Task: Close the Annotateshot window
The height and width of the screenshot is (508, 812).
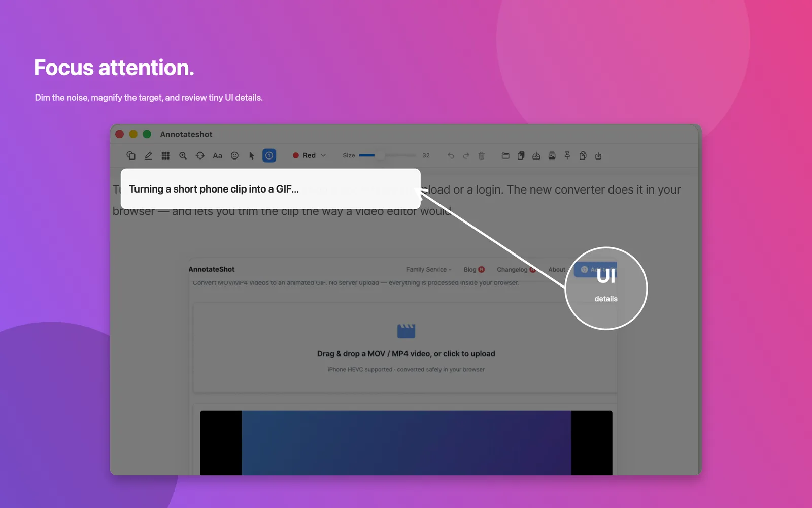Action: (x=120, y=134)
